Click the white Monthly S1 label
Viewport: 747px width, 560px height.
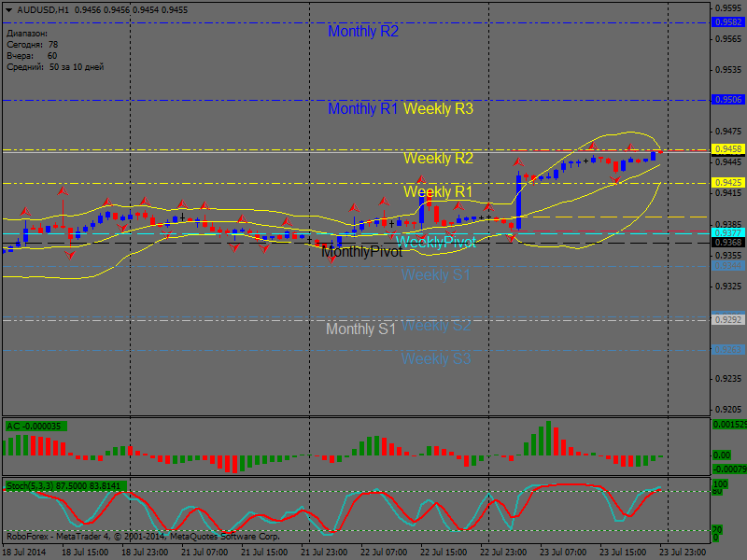tap(360, 329)
